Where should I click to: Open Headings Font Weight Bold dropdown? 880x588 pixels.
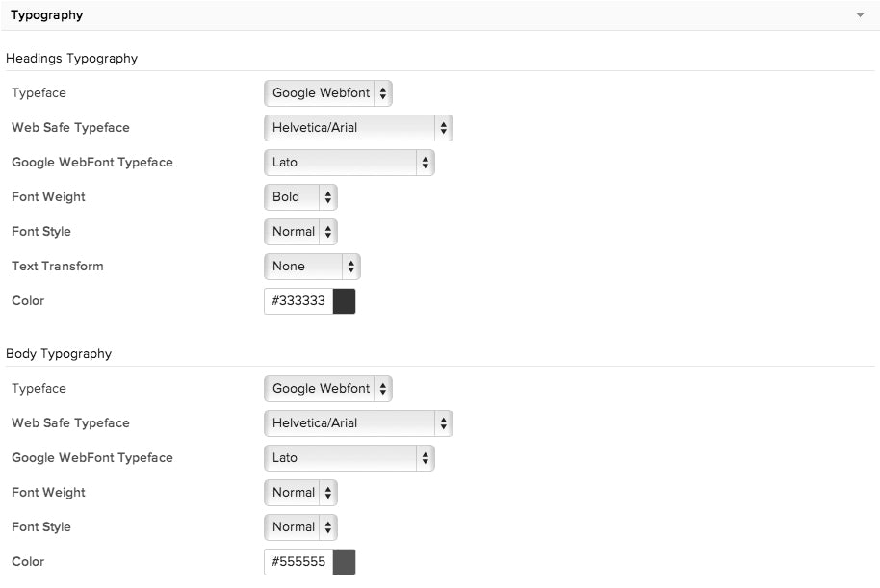[x=300, y=197]
